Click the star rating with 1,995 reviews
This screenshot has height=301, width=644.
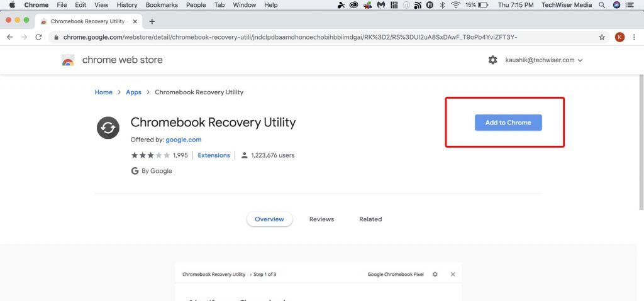(x=159, y=155)
